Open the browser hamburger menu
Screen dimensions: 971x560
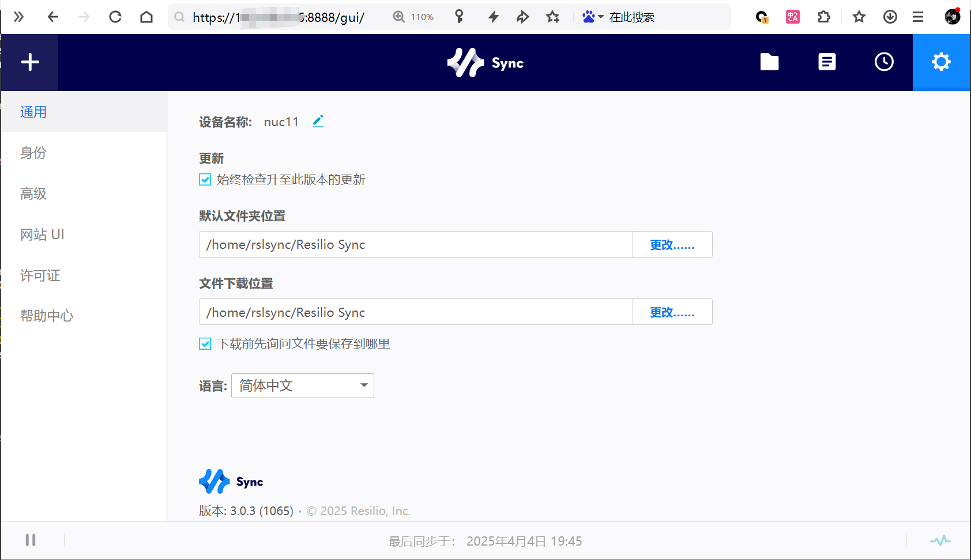(918, 17)
